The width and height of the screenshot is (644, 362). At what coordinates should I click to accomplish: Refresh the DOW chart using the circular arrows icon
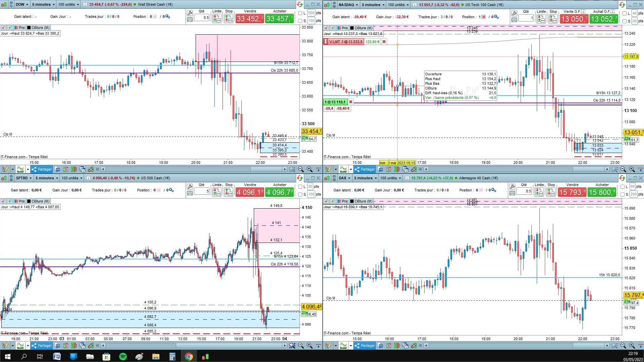pyautogui.click(x=299, y=5)
